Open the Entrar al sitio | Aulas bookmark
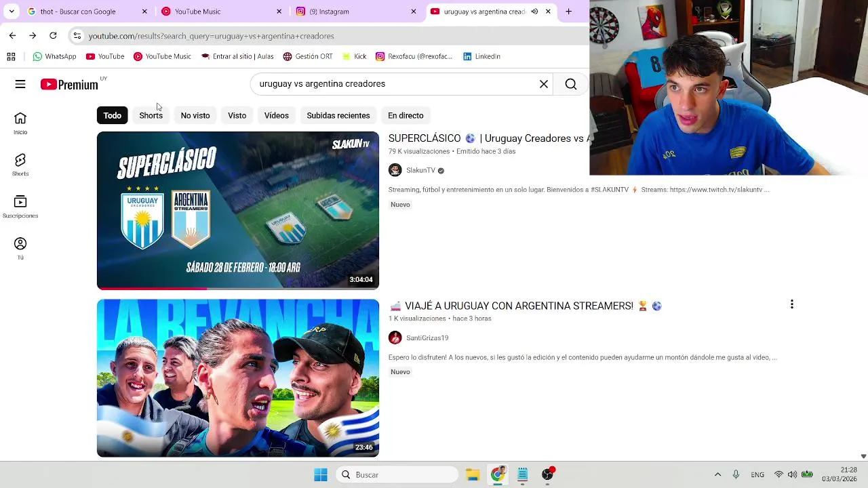Screen dimensions: 868x488 point(237,56)
